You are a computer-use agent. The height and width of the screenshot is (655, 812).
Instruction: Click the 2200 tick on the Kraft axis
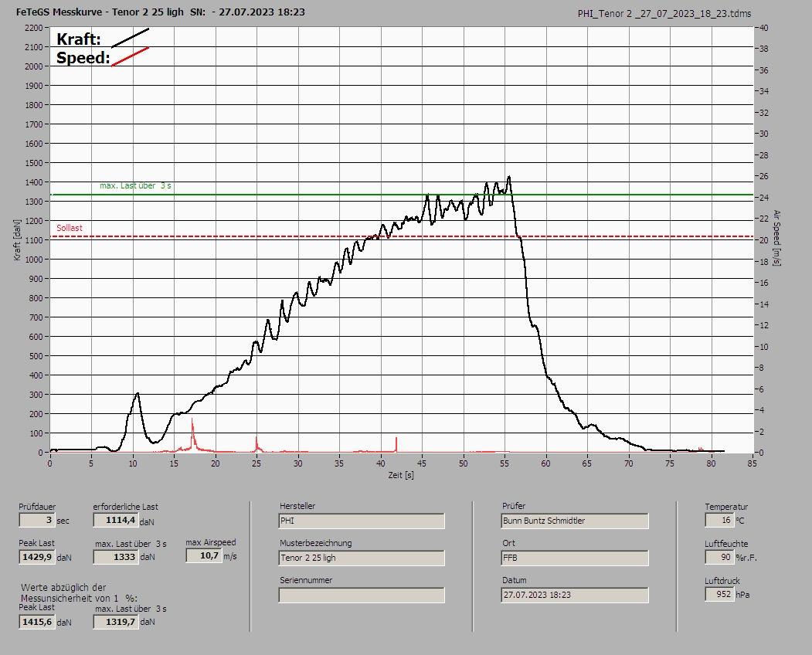coord(33,28)
